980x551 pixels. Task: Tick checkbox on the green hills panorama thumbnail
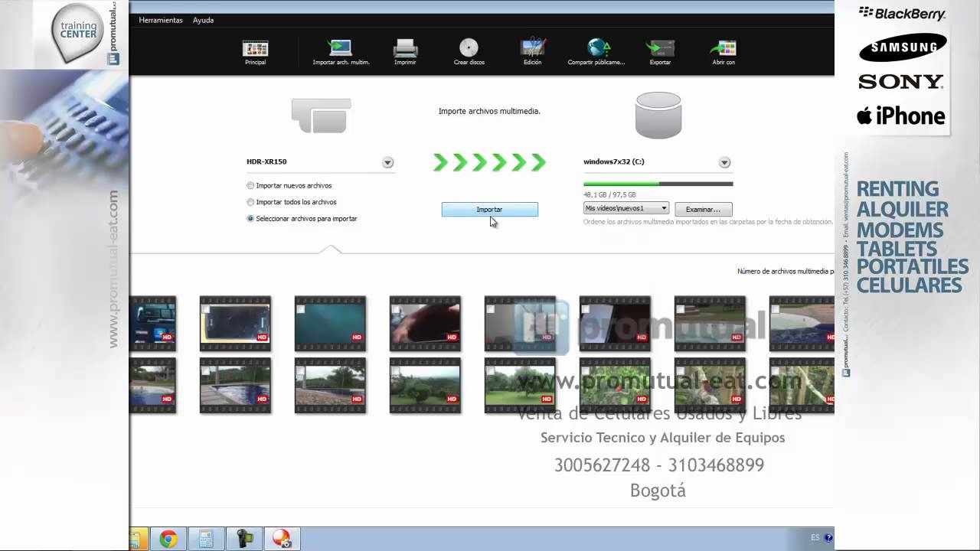pos(396,371)
